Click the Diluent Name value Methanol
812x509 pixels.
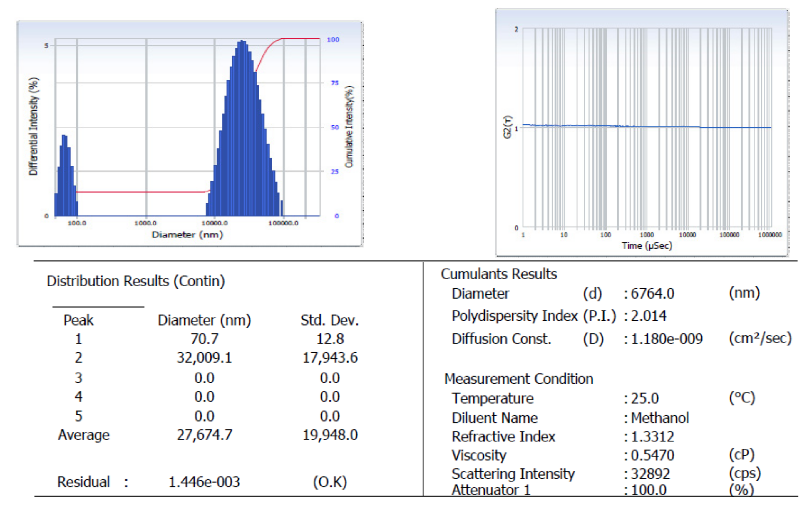659,418
